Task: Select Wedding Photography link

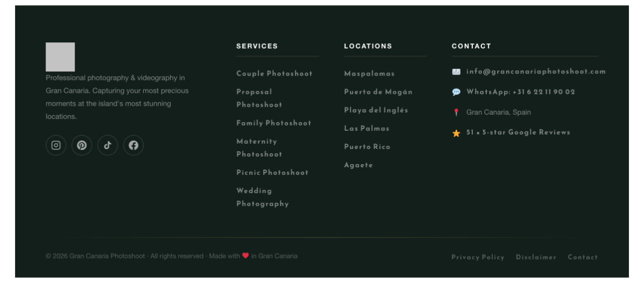Action: [262, 197]
